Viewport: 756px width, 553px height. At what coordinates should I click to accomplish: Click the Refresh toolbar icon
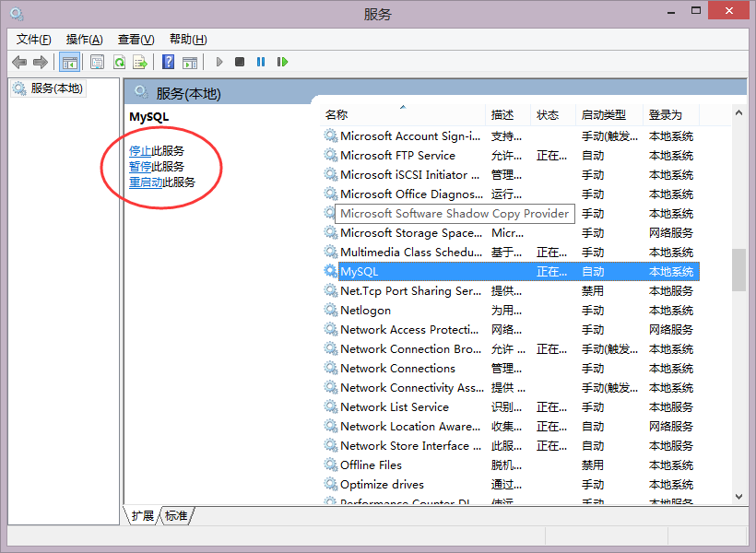[119, 62]
